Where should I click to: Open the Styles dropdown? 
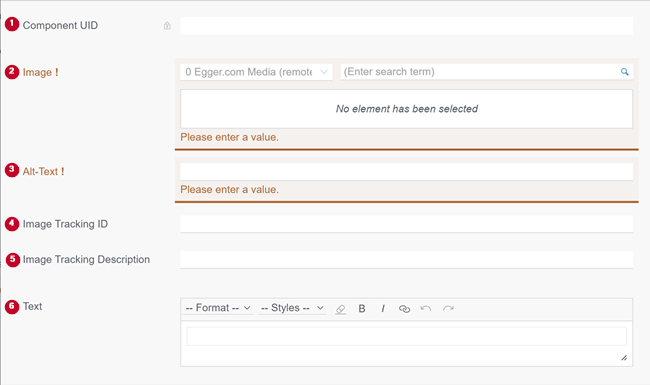pyautogui.click(x=292, y=308)
